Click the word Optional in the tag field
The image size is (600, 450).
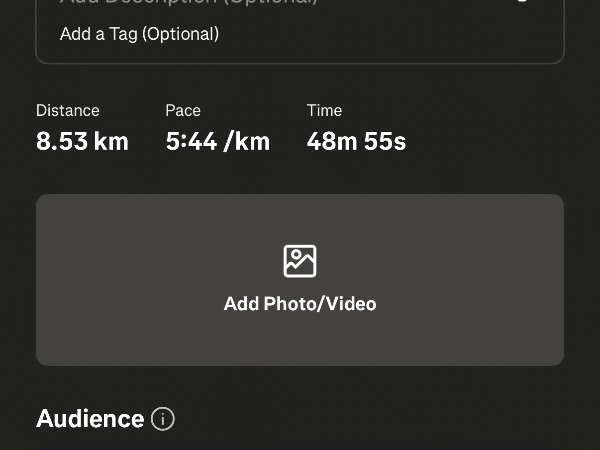click(180, 34)
